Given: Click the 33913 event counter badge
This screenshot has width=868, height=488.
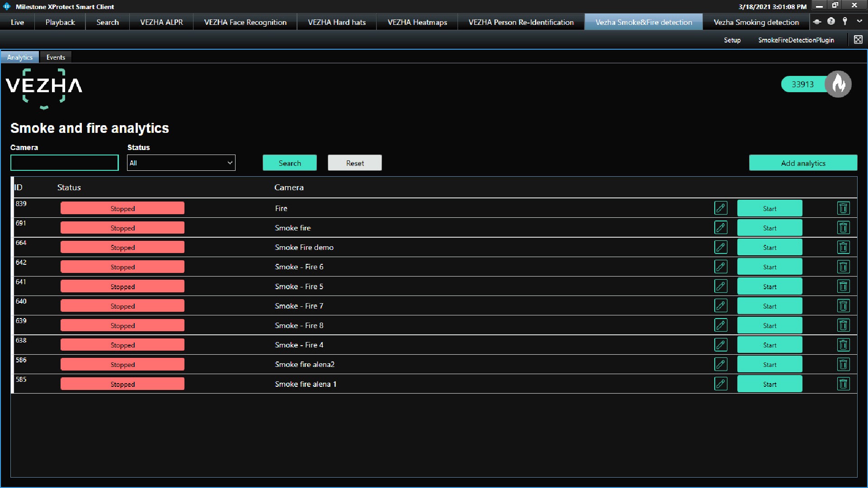Looking at the screenshot, I should (802, 84).
